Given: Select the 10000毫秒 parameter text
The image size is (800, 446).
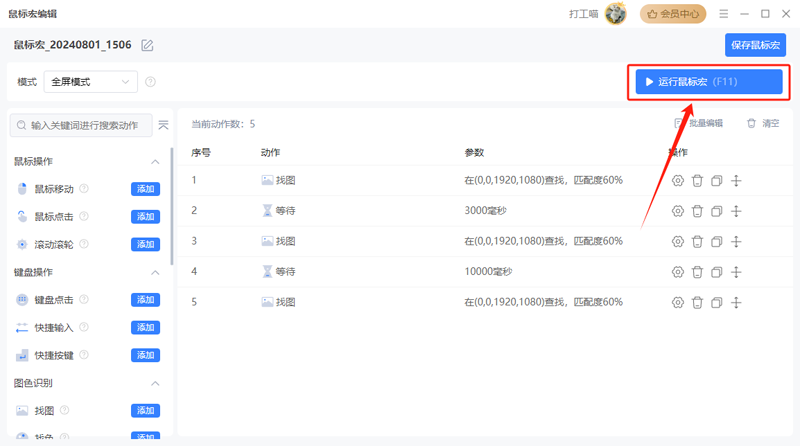Looking at the screenshot, I should (x=488, y=272).
